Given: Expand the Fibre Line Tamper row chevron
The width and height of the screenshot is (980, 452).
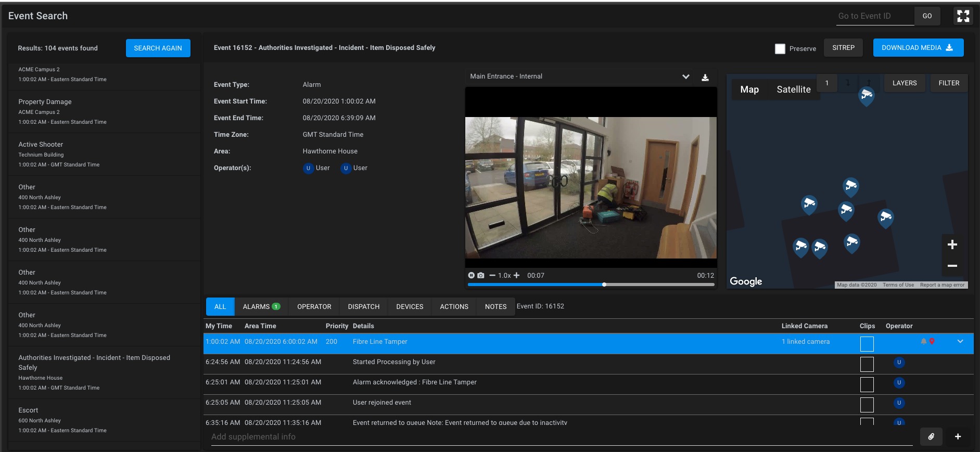Looking at the screenshot, I should coord(960,341).
